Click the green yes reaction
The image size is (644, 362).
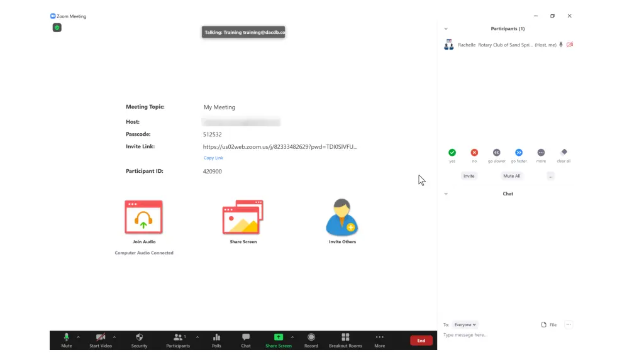pyautogui.click(x=452, y=152)
